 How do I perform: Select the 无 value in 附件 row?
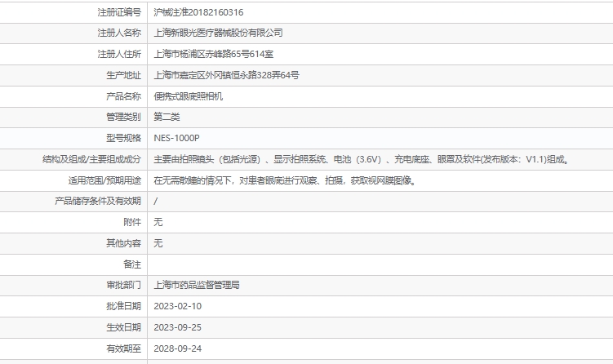coord(158,222)
